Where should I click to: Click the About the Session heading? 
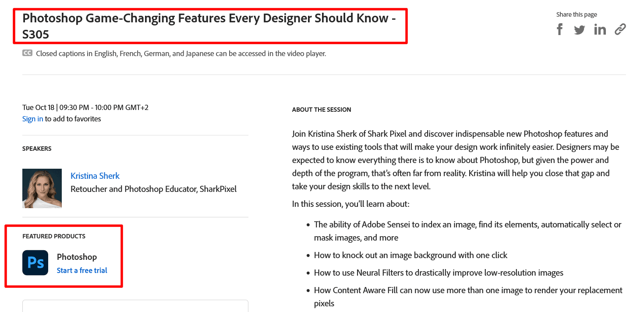point(322,110)
